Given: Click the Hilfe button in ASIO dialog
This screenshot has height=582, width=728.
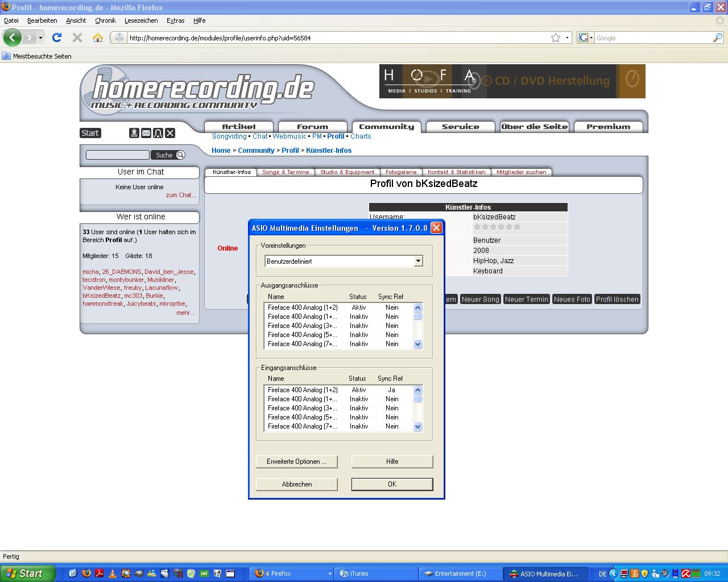Looking at the screenshot, I should [392, 462].
